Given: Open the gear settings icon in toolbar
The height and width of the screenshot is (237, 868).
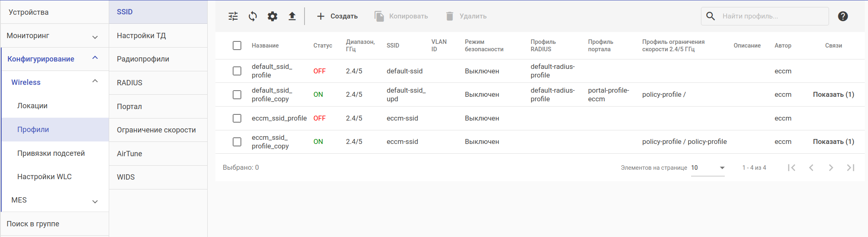Looking at the screenshot, I should pyautogui.click(x=273, y=16).
